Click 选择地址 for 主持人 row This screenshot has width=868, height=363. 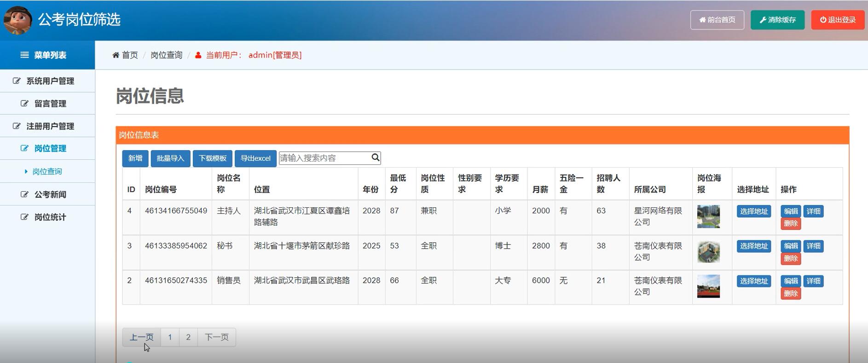pyautogui.click(x=754, y=211)
